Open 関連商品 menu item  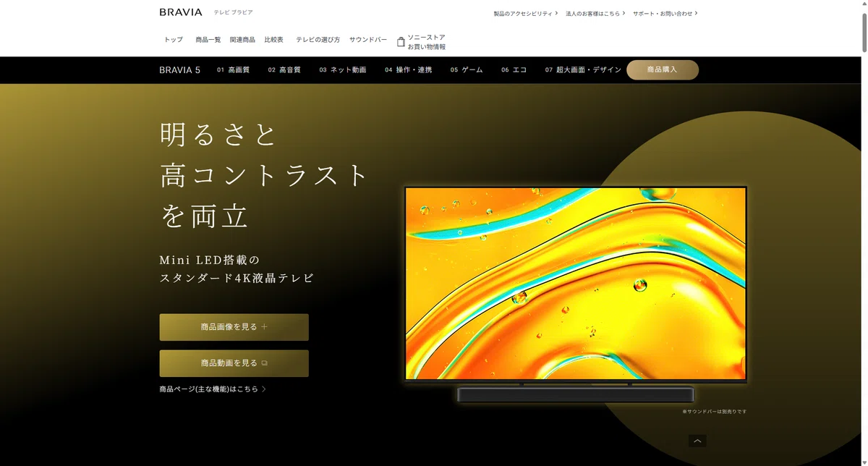(x=242, y=40)
